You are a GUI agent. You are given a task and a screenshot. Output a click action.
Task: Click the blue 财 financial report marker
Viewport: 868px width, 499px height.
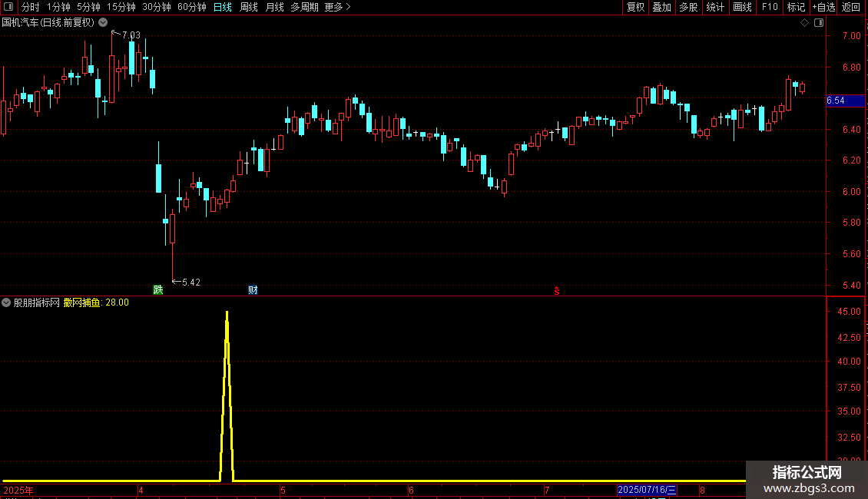point(253,290)
